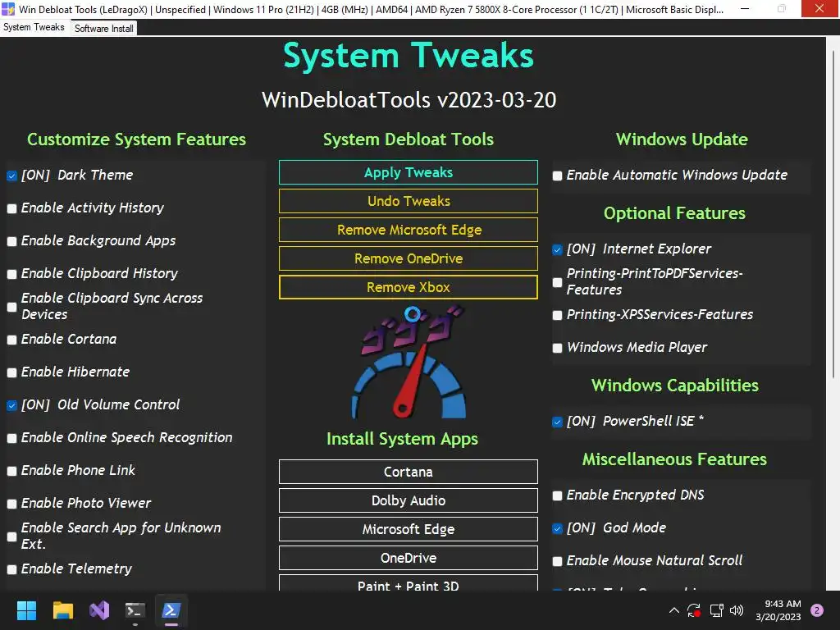Screen dimensions: 840x630
Task: Click the Customize System Features heading
Action: (x=137, y=139)
